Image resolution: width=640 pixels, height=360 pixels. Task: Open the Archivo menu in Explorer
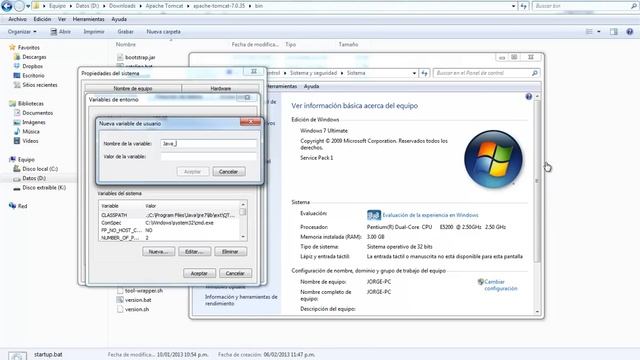(x=17, y=19)
